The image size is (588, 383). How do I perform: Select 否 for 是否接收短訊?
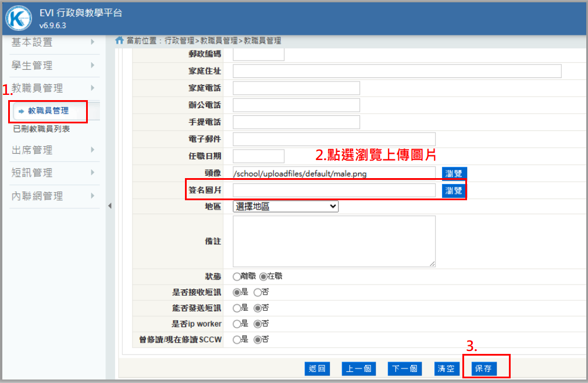coord(258,292)
